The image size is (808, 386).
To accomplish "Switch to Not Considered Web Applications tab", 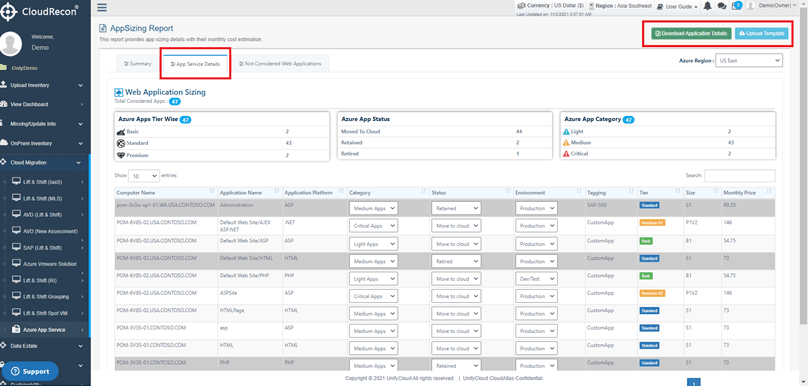I will click(x=280, y=64).
